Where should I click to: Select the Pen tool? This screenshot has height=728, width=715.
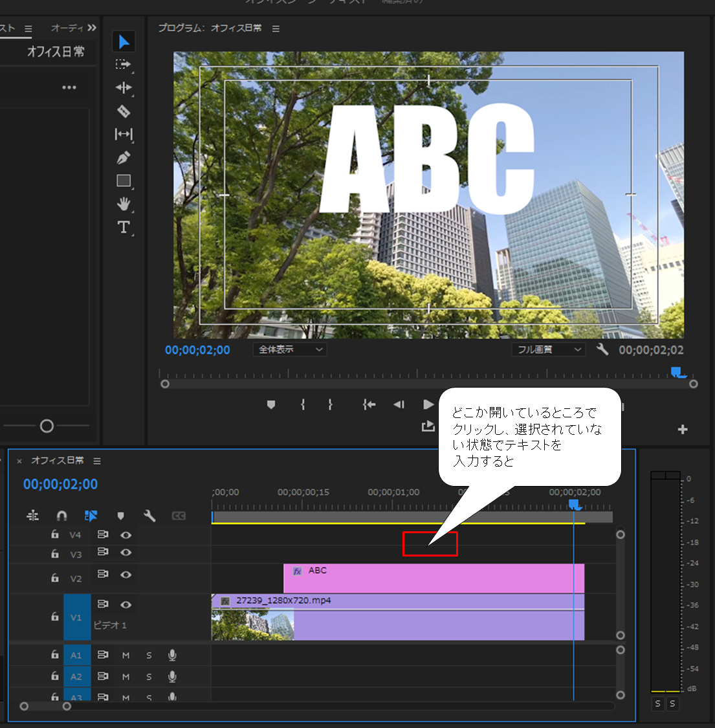[x=124, y=157]
